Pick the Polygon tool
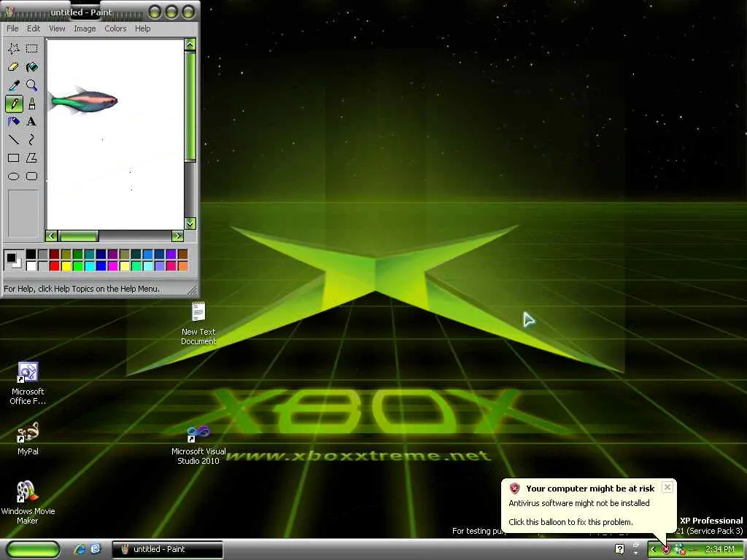Image resolution: width=747 pixels, height=560 pixels. point(31,157)
